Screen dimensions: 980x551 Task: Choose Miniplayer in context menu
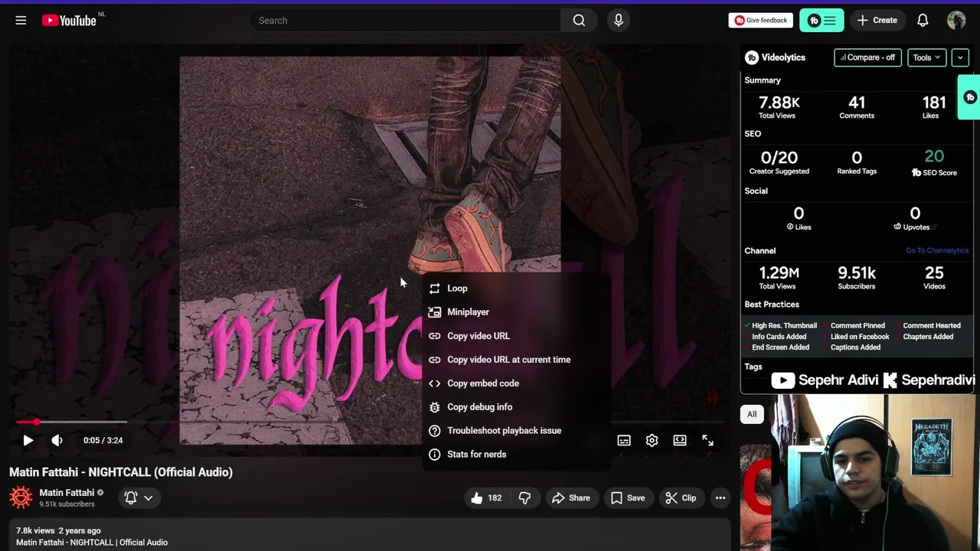517,312
